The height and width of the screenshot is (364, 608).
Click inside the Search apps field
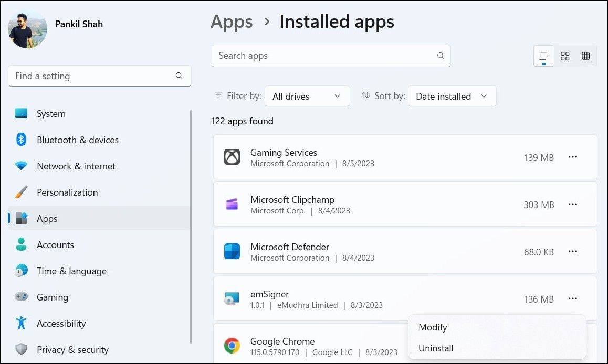[x=331, y=56]
